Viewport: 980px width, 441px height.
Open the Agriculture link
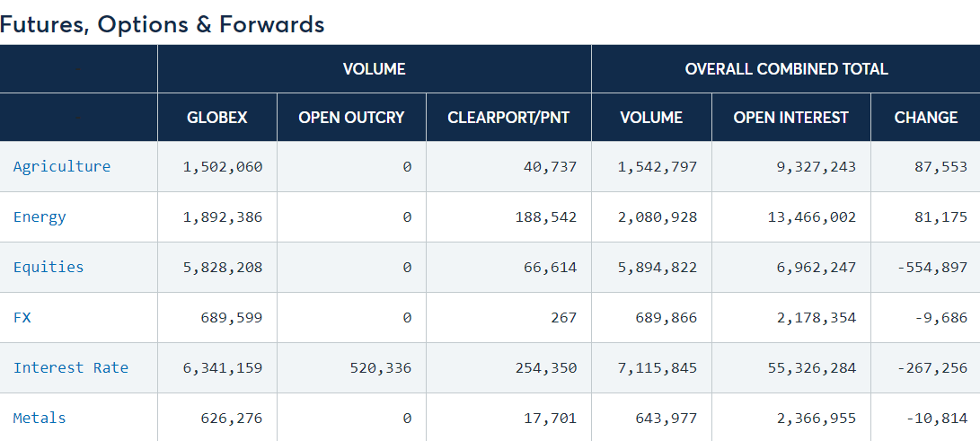(62, 166)
